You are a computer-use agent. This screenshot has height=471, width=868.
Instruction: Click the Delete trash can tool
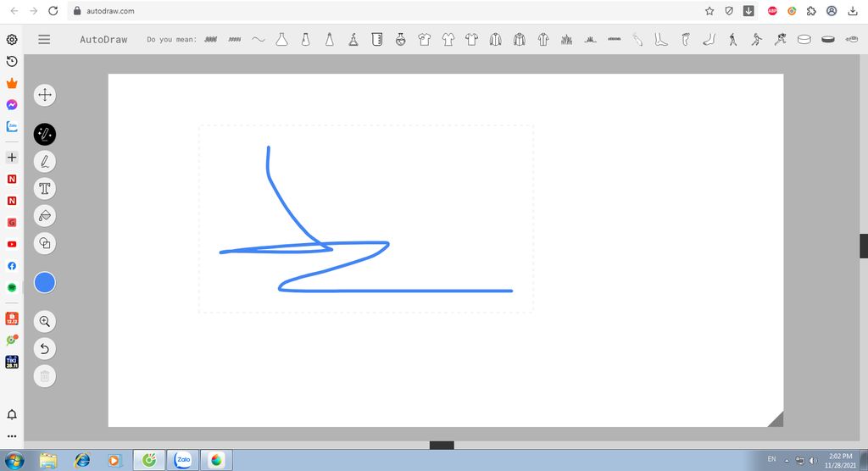(x=45, y=376)
